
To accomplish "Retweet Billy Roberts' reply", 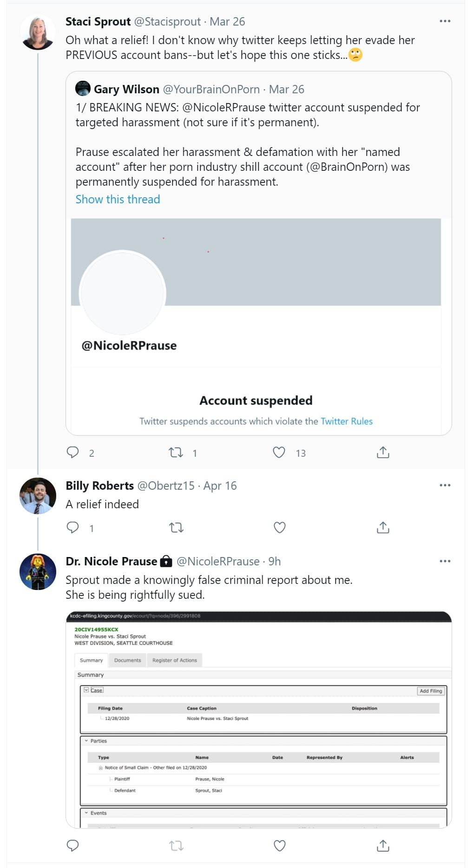I will (x=176, y=527).
